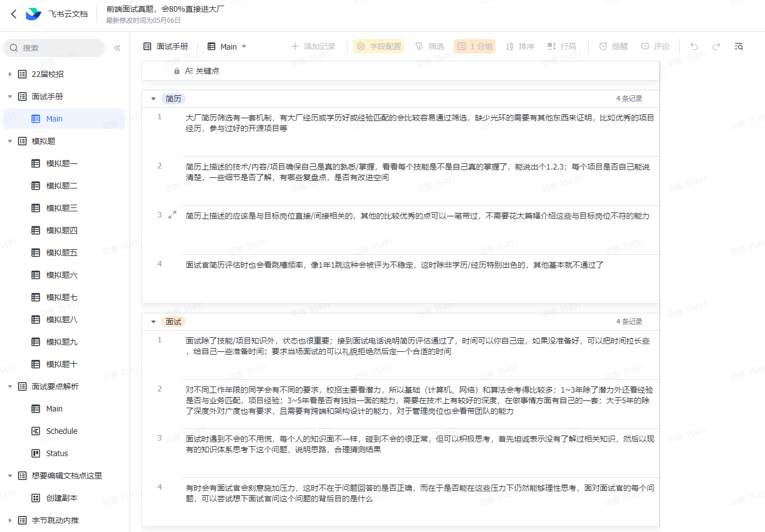
Task: Collapse the 简历 group
Action: 153,99
